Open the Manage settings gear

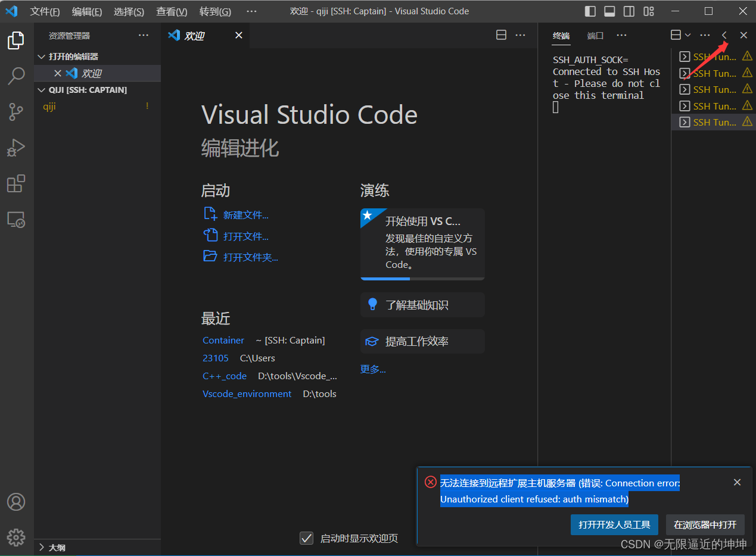pos(16,537)
